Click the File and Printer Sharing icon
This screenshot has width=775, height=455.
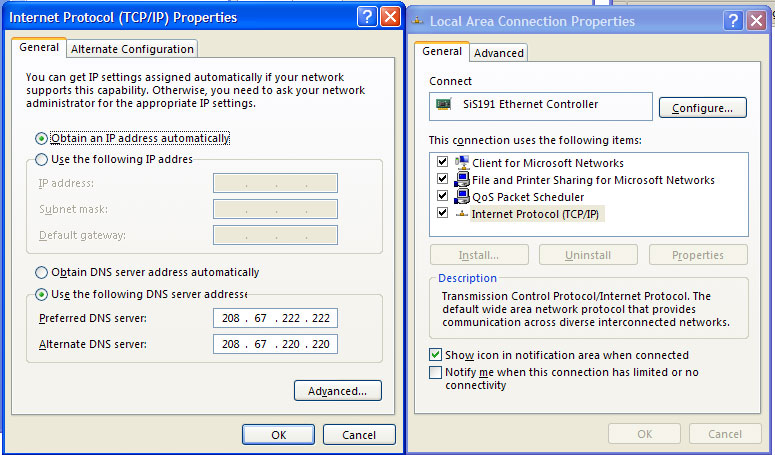tap(462, 179)
